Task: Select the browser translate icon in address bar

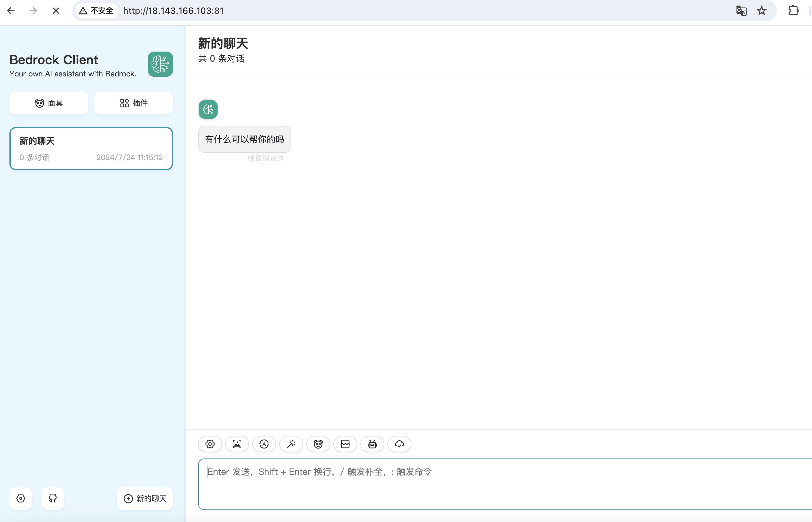Action: [x=742, y=11]
